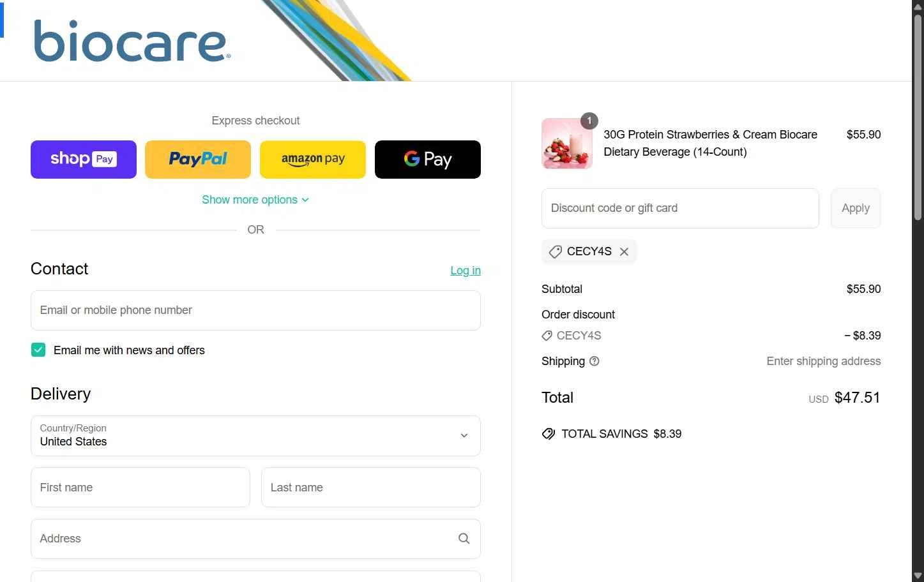Screen dimensions: 924x582
Task: Click the scrollbar up arrow
Action: (x=918, y=6)
